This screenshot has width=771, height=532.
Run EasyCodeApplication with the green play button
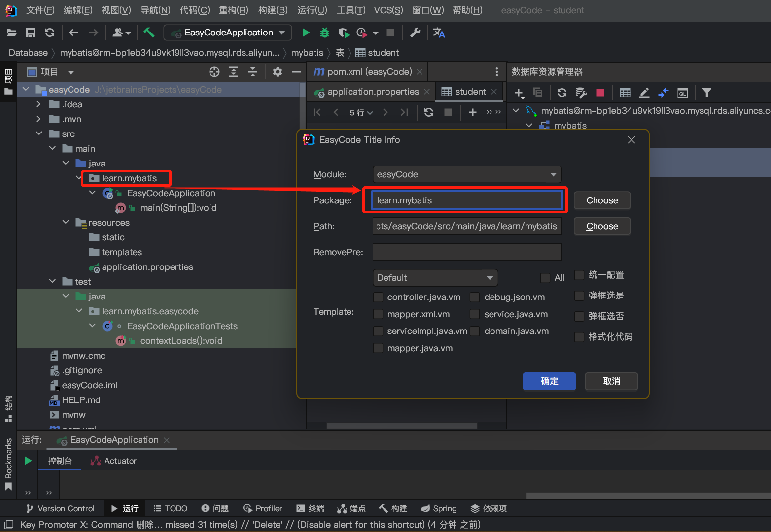click(306, 33)
